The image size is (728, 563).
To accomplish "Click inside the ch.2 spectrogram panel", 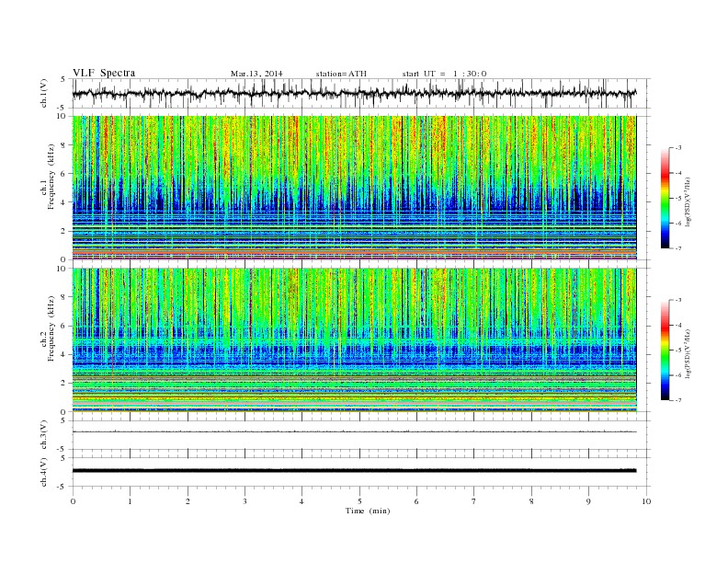I will point(354,339).
